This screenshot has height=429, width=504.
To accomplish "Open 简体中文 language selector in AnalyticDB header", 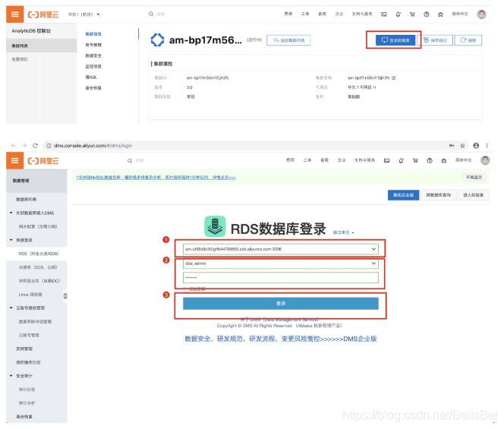I will coord(460,14).
